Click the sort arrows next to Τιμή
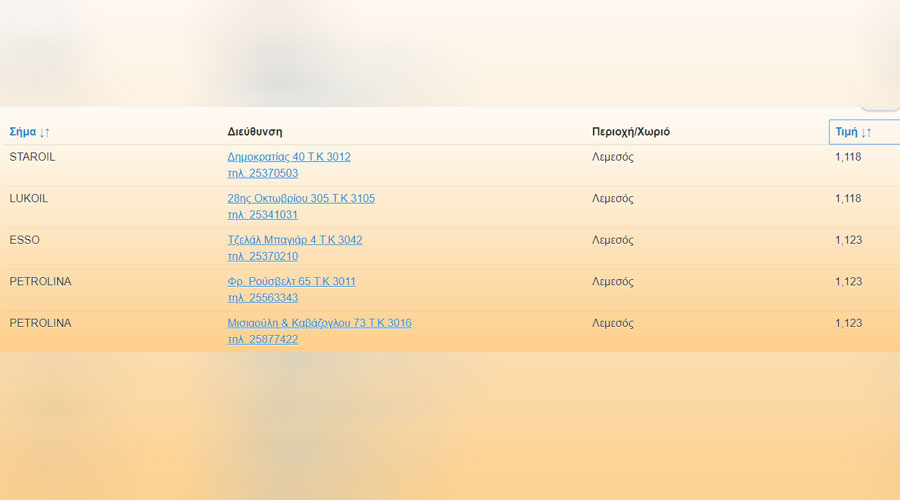The width and height of the screenshot is (900, 500). tap(866, 133)
